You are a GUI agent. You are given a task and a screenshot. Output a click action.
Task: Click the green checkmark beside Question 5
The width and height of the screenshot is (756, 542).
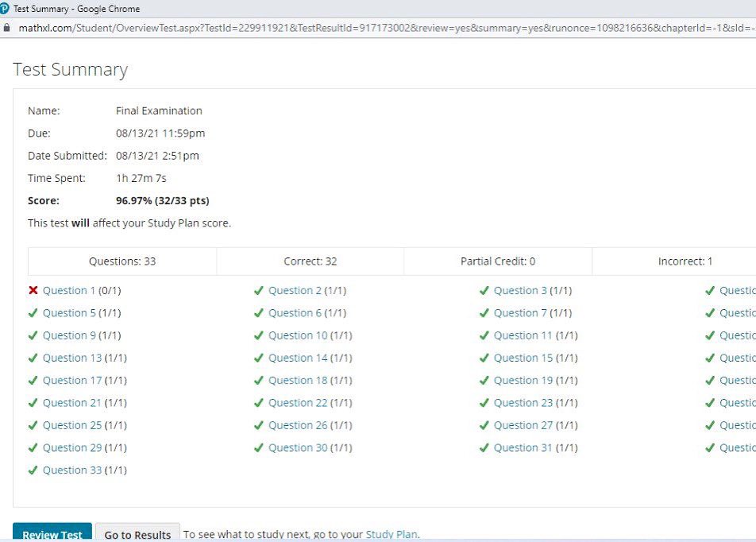[33, 313]
